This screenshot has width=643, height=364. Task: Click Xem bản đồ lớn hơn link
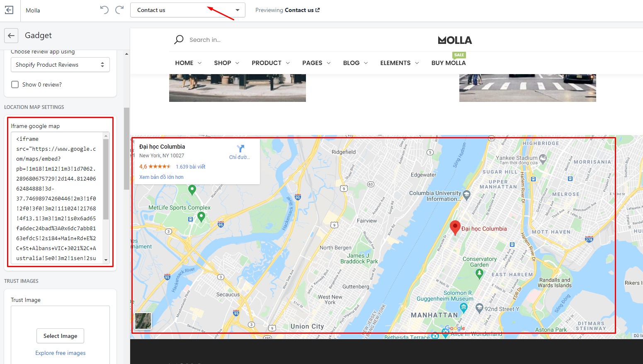161,177
